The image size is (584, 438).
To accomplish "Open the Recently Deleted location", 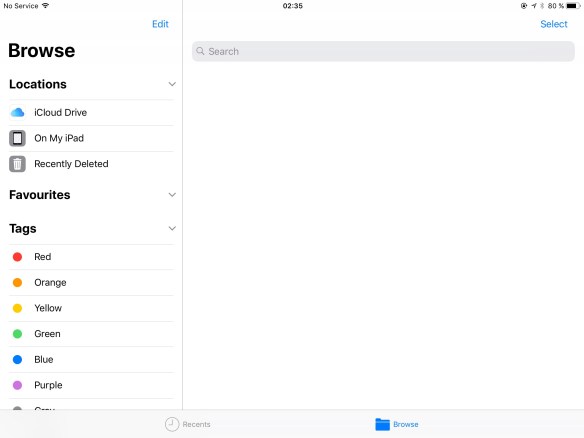I will [x=91, y=164].
